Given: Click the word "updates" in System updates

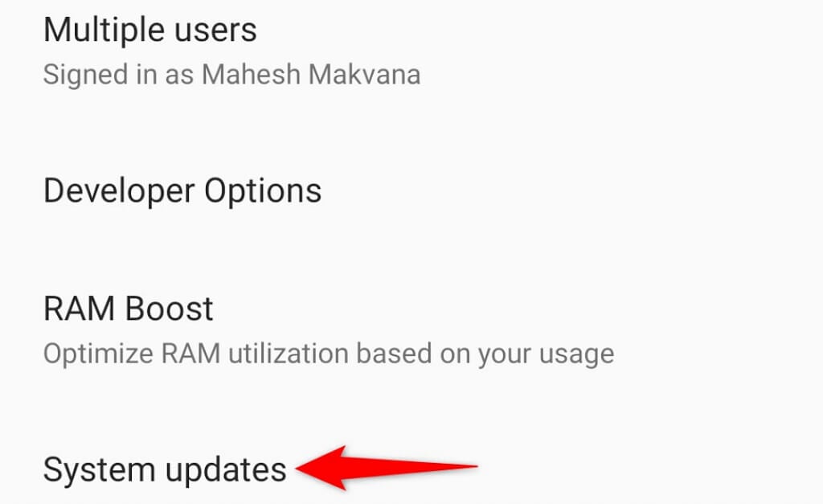Looking at the screenshot, I should point(226,469).
